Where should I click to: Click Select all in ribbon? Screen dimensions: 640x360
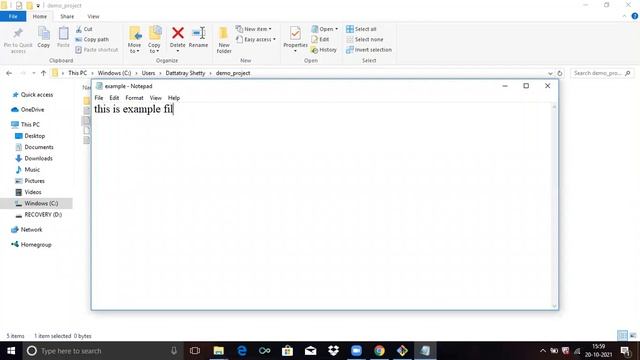(361, 29)
